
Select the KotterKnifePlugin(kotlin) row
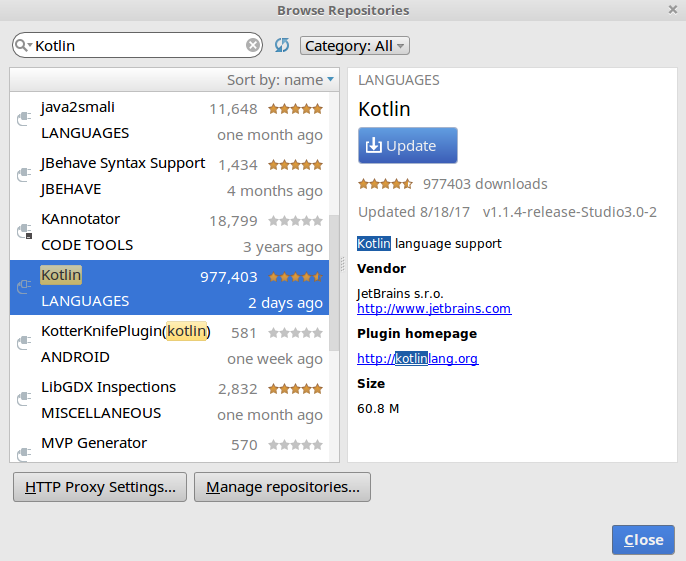[169, 344]
